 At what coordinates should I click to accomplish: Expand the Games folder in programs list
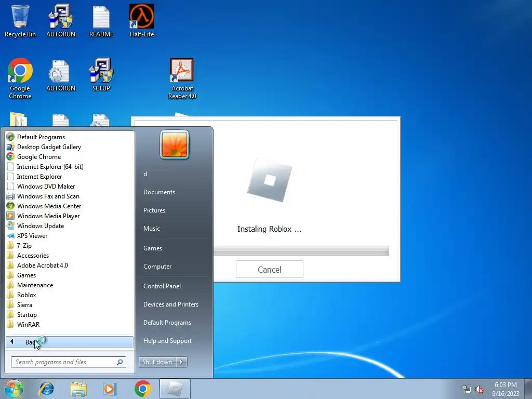click(70, 275)
